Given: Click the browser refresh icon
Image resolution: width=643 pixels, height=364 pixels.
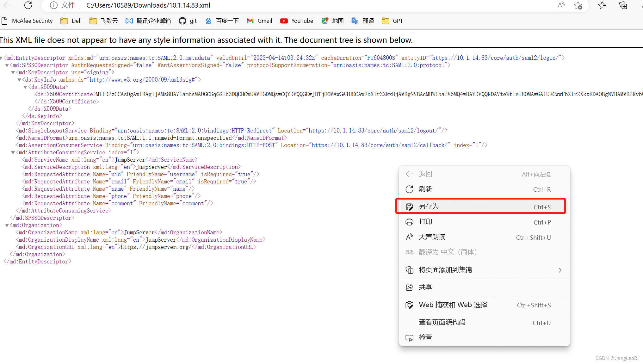Looking at the screenshot, I should click(28, 5).
